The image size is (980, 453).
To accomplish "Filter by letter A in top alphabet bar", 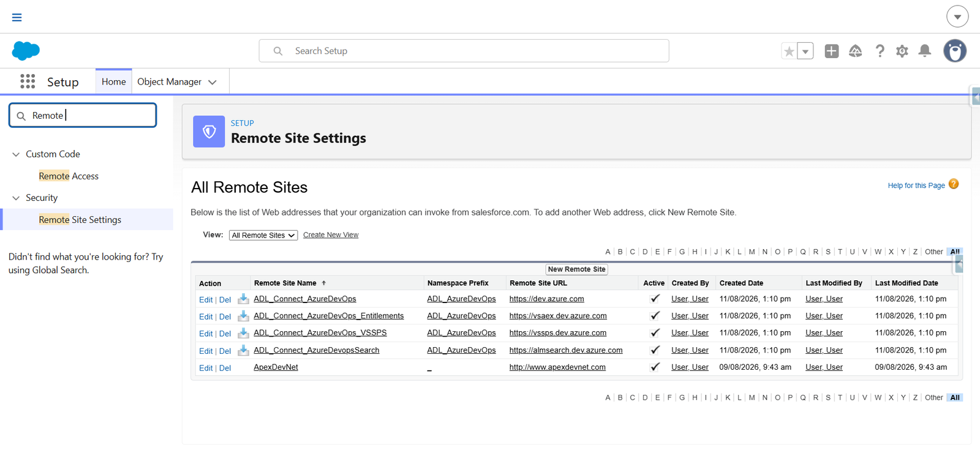I will 608,252.
